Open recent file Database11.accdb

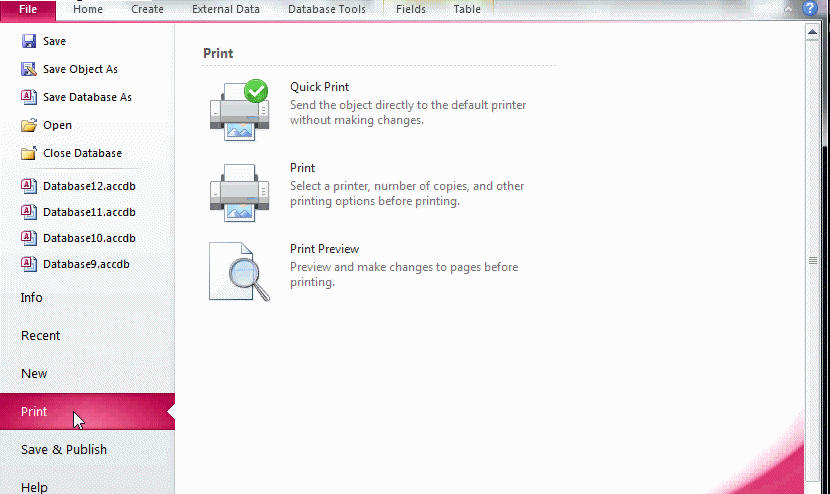pyautogui.click(x=89, y=212)
